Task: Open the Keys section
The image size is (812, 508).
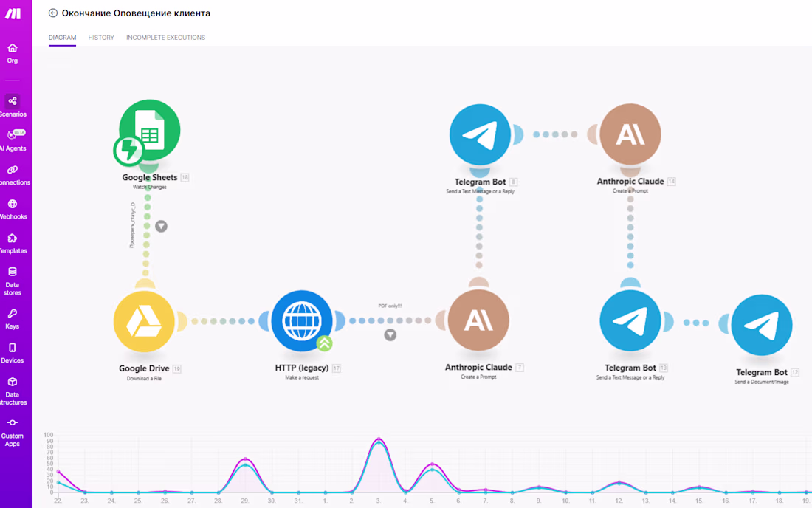Action: (x=13, y=319)
